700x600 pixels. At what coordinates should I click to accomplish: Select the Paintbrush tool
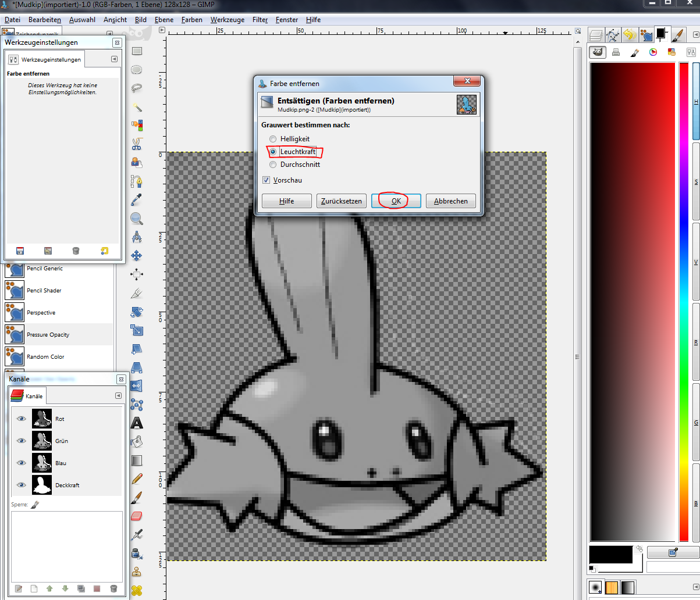coord(137,498)
